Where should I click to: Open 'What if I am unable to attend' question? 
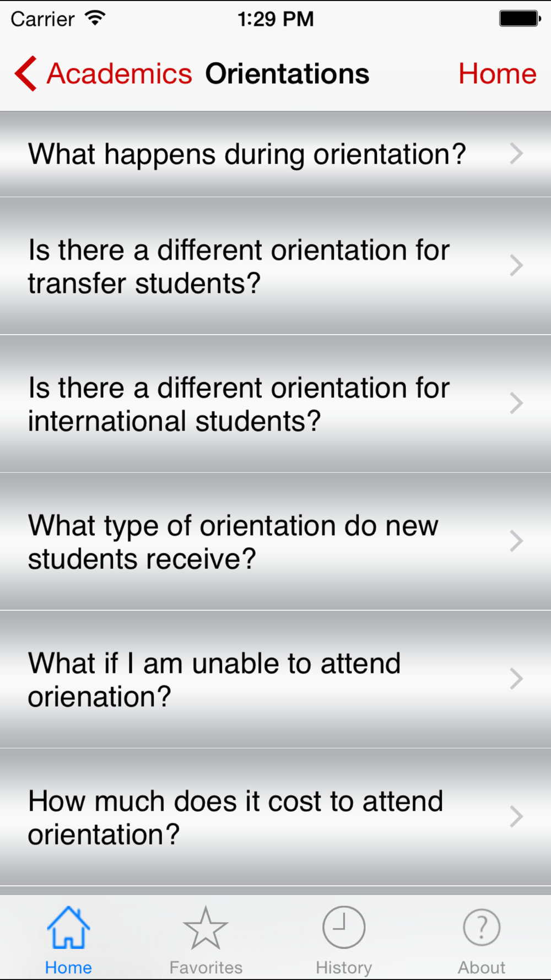click(214, 679)
